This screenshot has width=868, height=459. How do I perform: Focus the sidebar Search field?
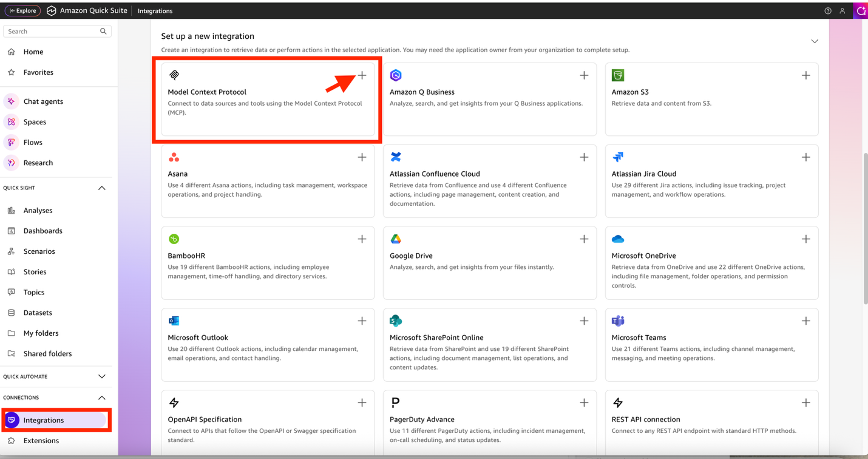57,32
